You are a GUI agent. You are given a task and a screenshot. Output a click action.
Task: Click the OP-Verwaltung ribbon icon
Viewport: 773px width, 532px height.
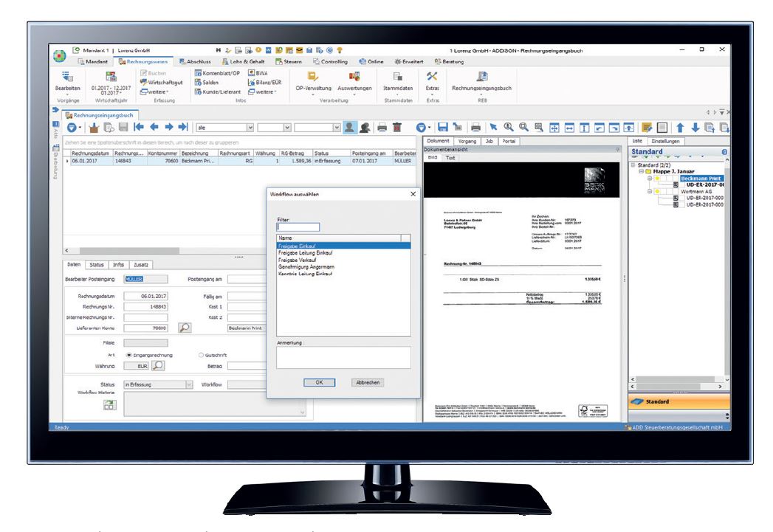tap(312, 76)
